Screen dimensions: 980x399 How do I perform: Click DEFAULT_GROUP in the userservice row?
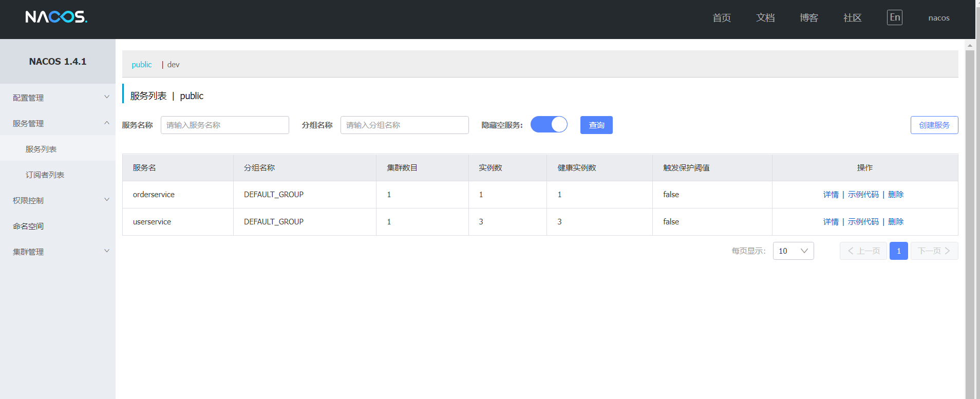point(274,222)
